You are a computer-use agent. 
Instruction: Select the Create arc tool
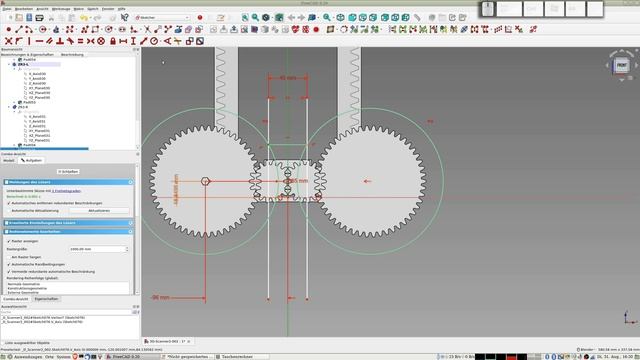pyautogui.click(x=29, y=29)
